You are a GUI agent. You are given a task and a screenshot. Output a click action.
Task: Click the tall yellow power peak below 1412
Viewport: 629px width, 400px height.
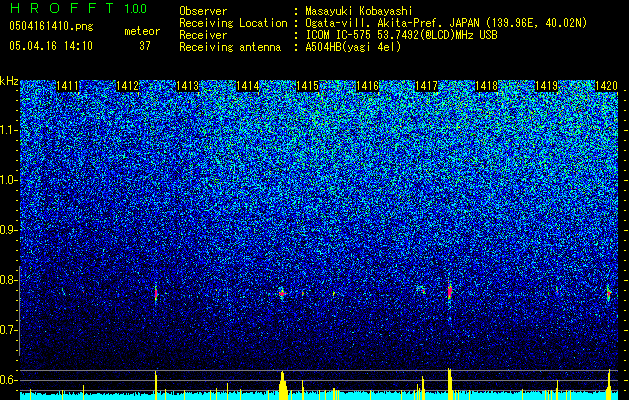[156, 385]
